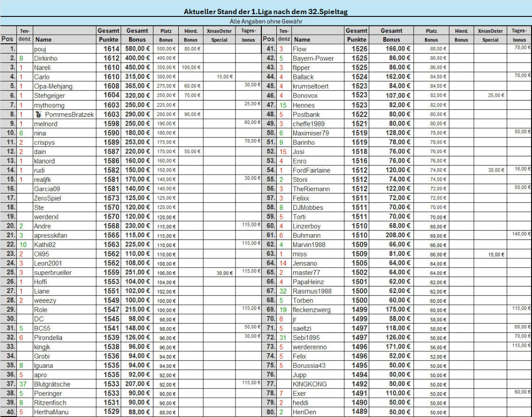
Task: Select Bonovox's 25,00 € XmasOster special
Action: click(x=496, y=95)
